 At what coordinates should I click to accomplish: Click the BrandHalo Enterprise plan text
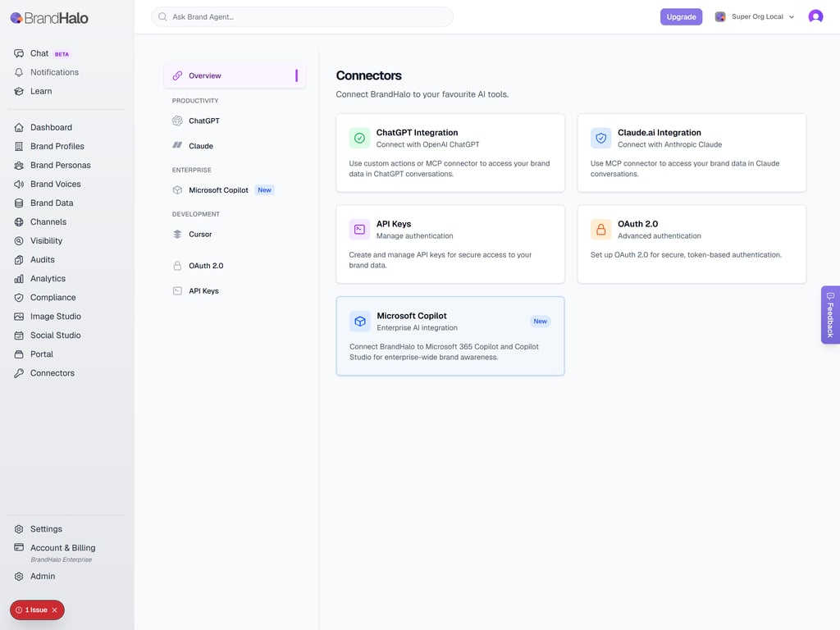(61, 559)
